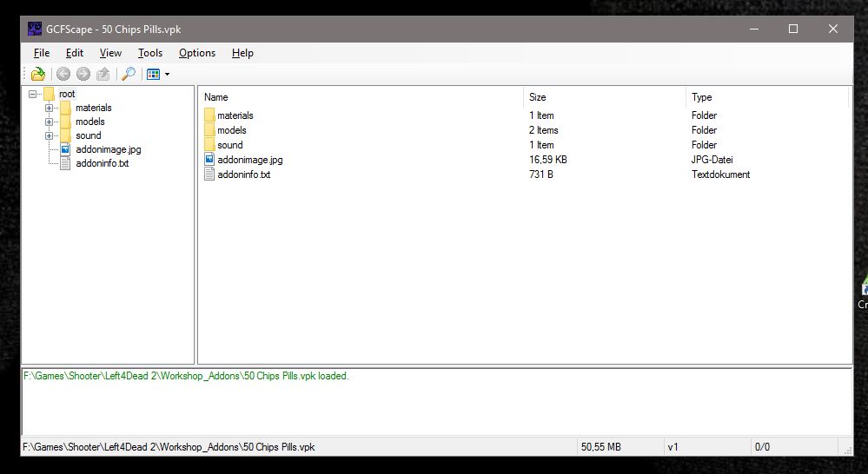Select addoninfo.txt in the tree pane
Screen dimensions: 868x474
pyautogui.click(x=103, y=163)
